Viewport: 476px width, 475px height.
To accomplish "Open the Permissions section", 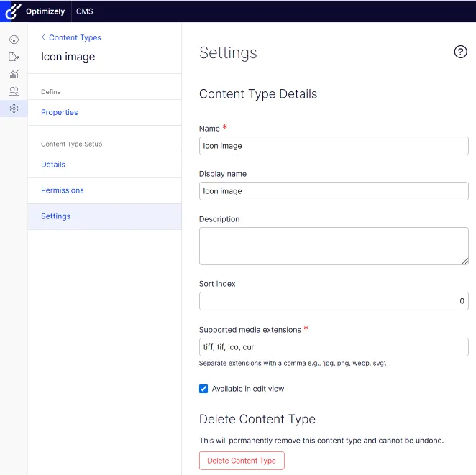I will pyautogui.click(x=104, y=190).
